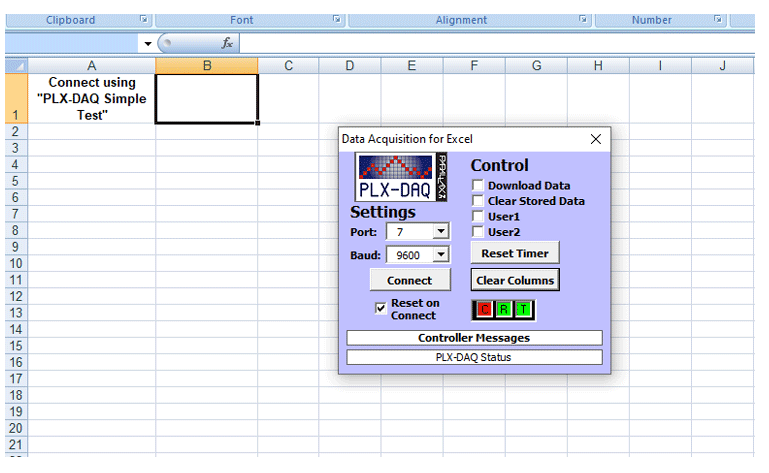Click the Name Box field
Viewport: 769px width, 473px height.
73,44
